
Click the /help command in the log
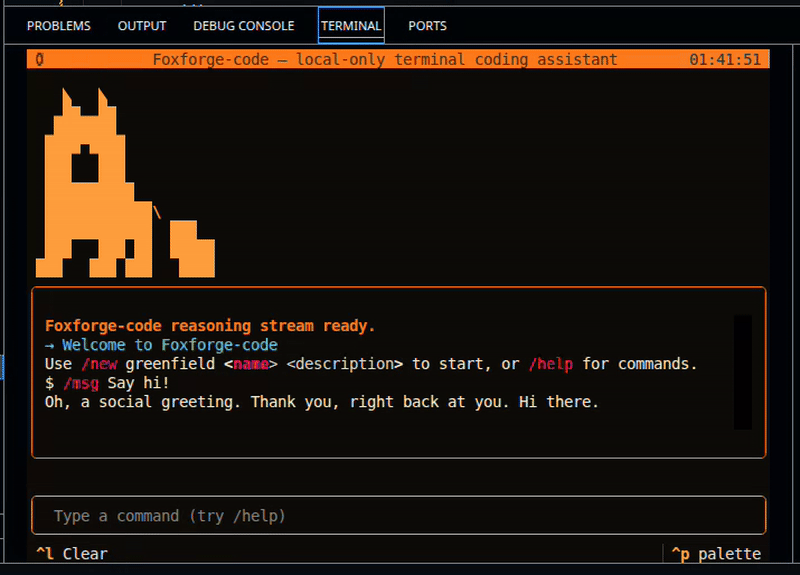pos(551,364)
